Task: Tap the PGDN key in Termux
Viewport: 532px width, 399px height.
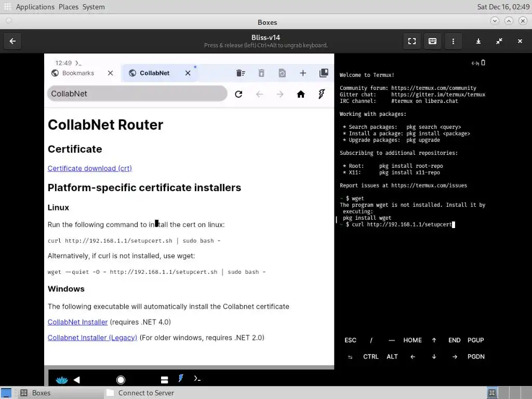Action: (476, 357)
